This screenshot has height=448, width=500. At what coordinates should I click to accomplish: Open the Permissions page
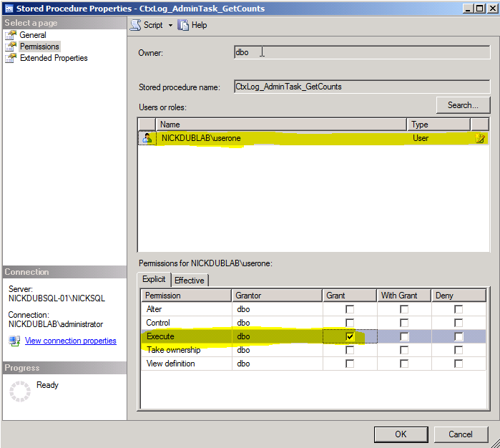(x=39, y=47)
